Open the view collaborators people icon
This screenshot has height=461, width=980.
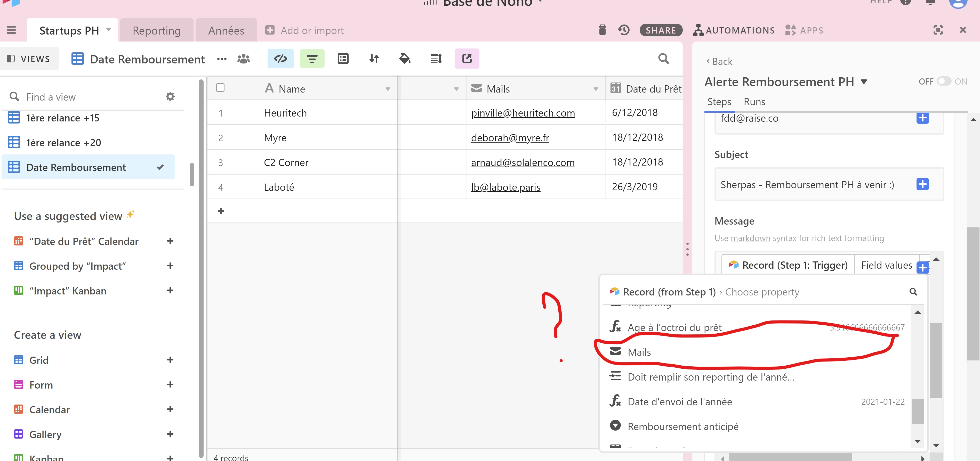coord(244,59)
